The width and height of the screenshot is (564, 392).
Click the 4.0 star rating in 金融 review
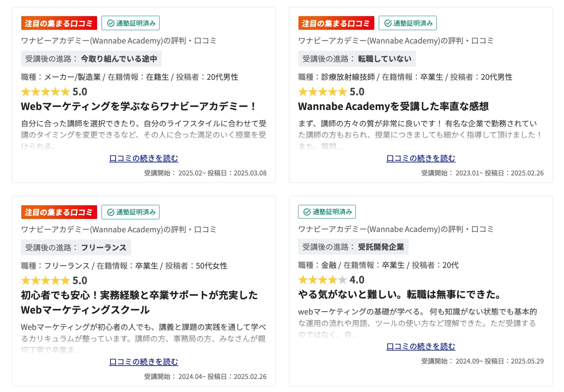click(331, 280)
